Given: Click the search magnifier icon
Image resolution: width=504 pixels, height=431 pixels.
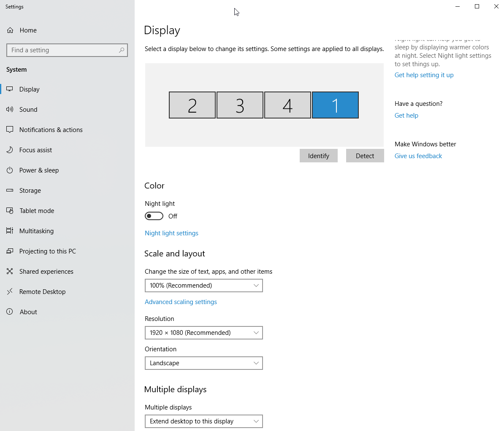Looking at the screenshot, I should coord(122,50).
